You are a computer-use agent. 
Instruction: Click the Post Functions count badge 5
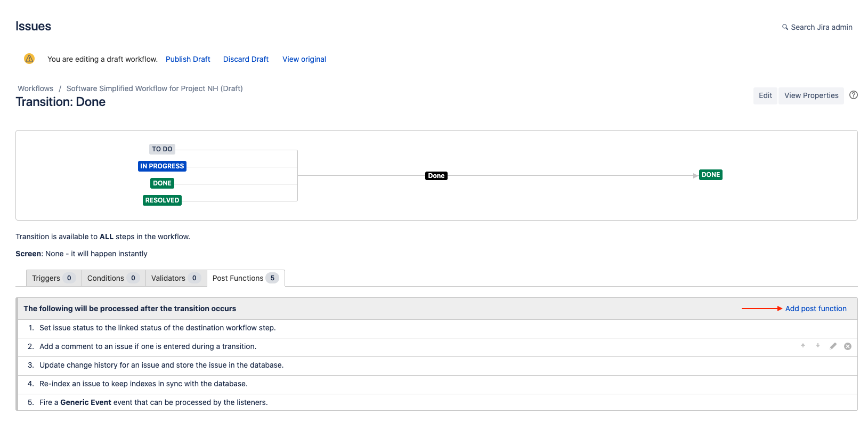tap(272, 278)
